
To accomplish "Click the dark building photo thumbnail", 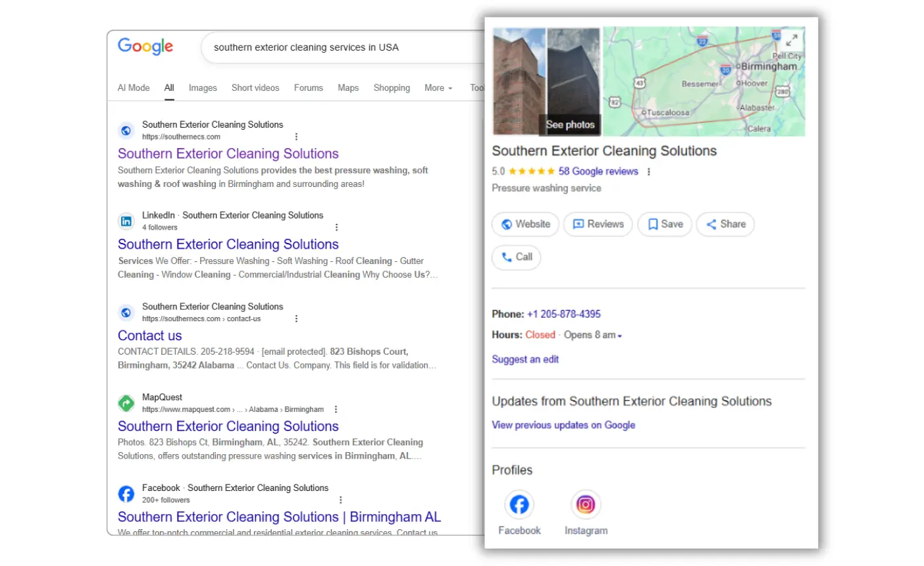I will [x=574, y=82].
